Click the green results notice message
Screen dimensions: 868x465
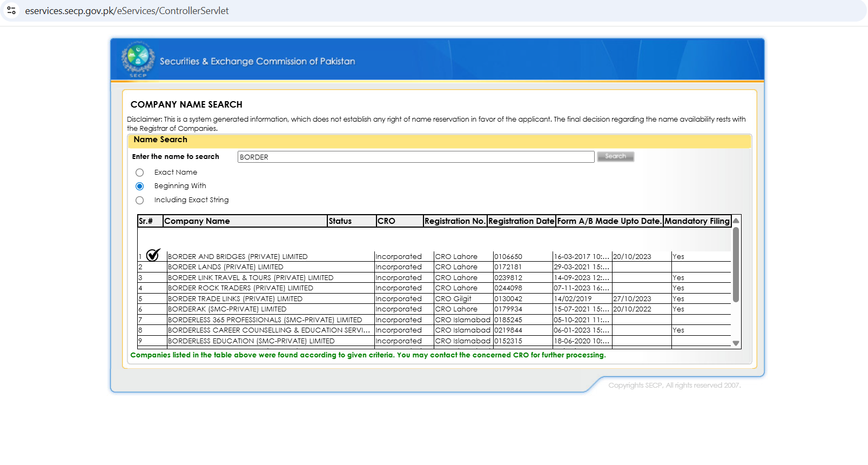tap(368, 355)
